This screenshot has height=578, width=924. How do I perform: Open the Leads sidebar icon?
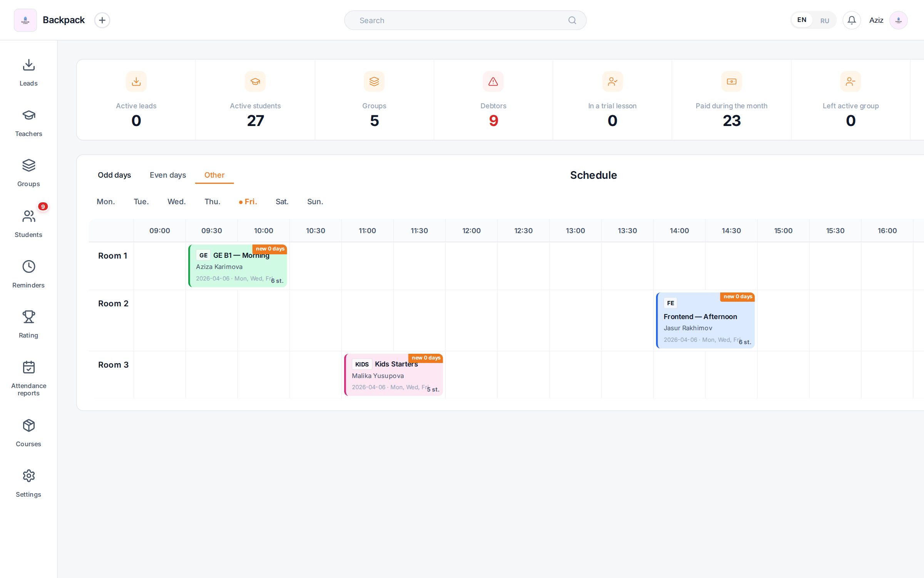(28, 65)
